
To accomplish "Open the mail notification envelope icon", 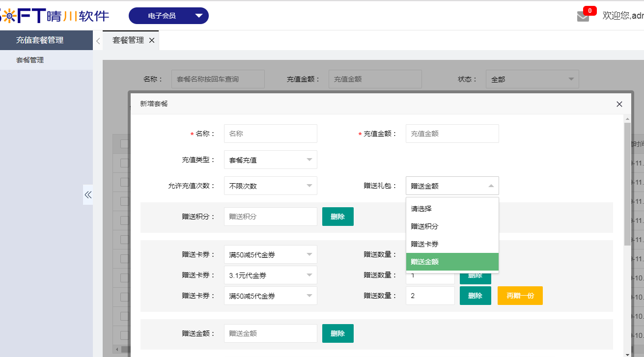I will tap(583, 17).
